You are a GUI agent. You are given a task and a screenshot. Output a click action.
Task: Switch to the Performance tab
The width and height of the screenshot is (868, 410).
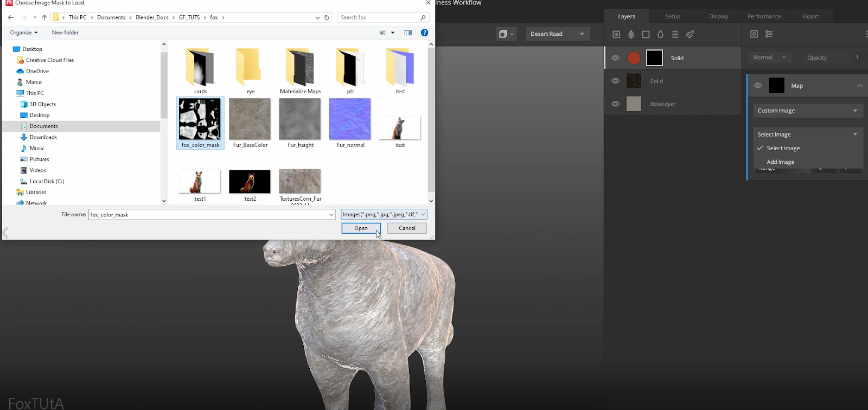[764, 16]
